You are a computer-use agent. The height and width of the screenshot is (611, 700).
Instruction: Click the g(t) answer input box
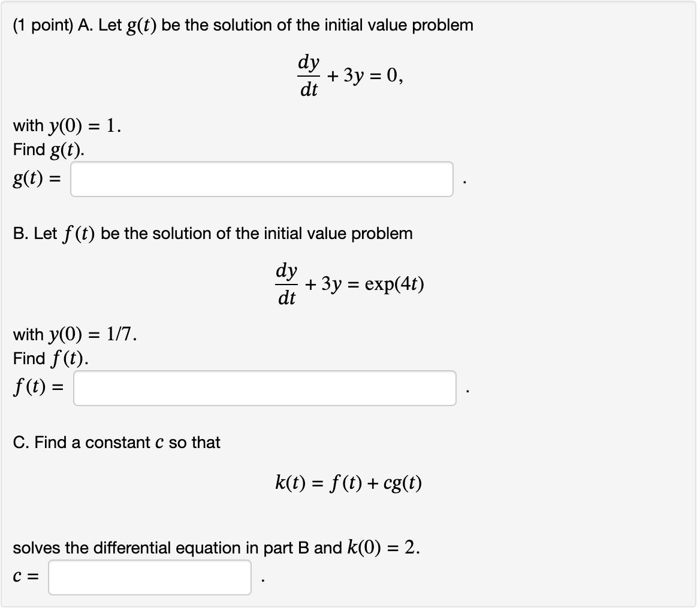(x=261, y=180)
